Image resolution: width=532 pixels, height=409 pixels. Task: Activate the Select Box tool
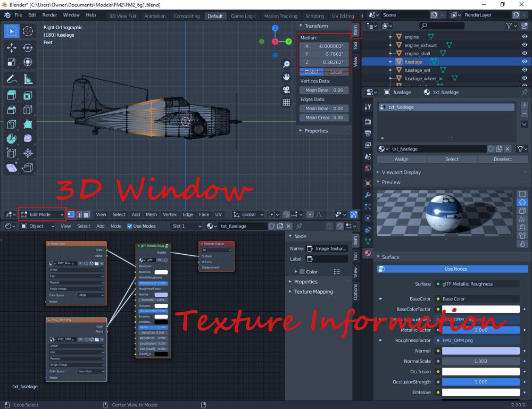tap(12, 31)
